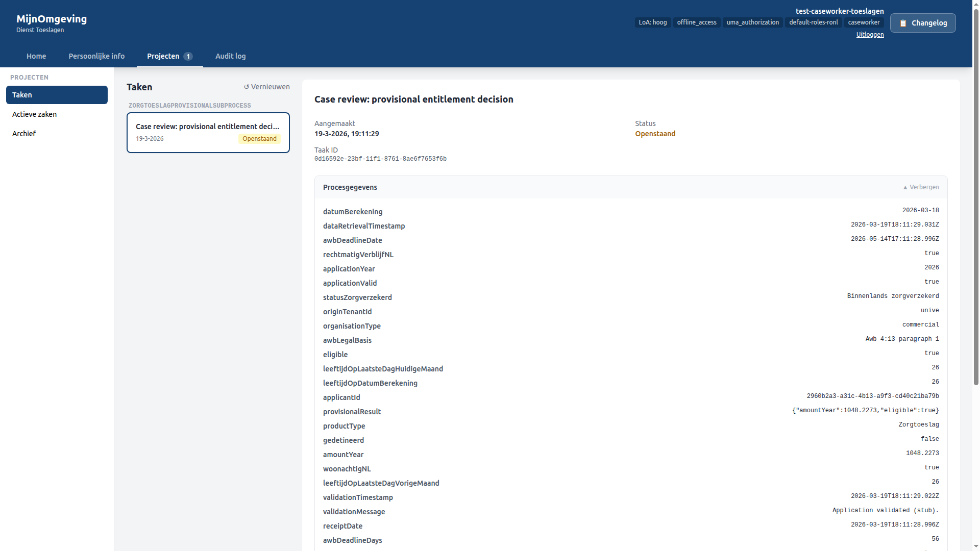980x551 pixels.
Task: Click the clipboard icon on Changelog button
Action: pos(904,22)
